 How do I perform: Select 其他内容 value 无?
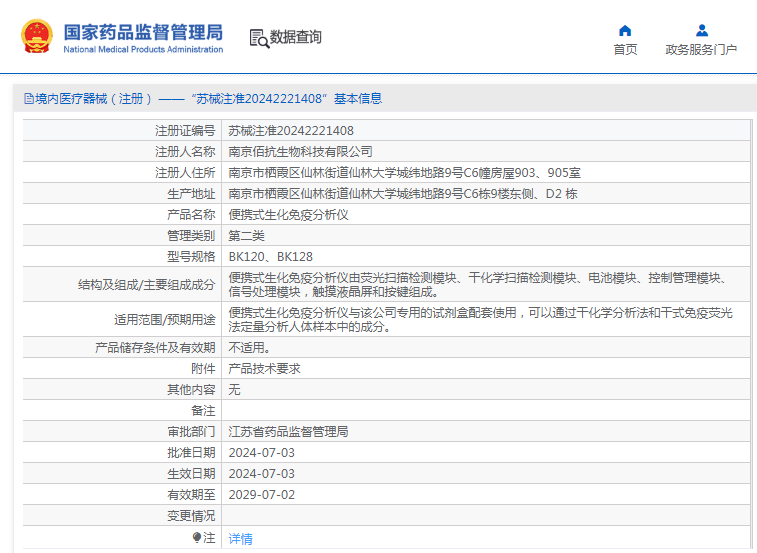[234, 390]
